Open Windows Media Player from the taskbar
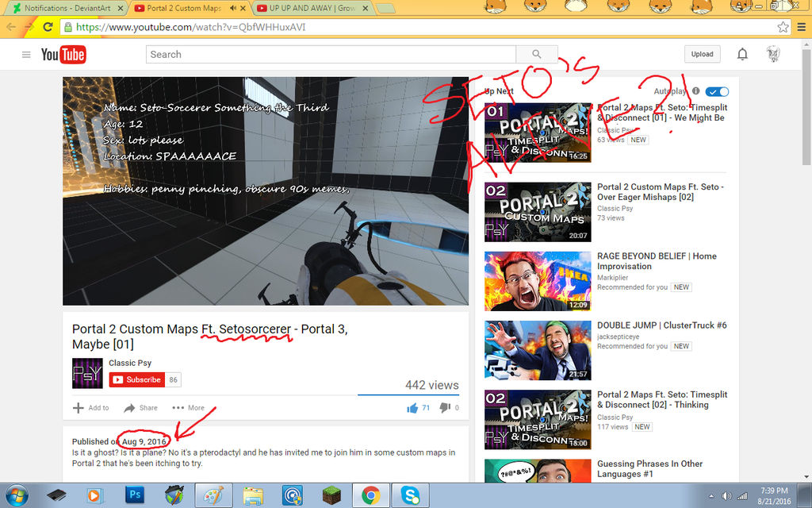Screen dimensions: 812x508 (94, 495)
